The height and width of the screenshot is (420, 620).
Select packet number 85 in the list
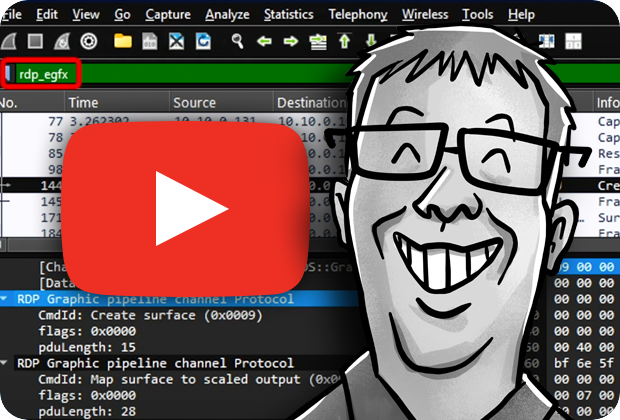point(55,153)
